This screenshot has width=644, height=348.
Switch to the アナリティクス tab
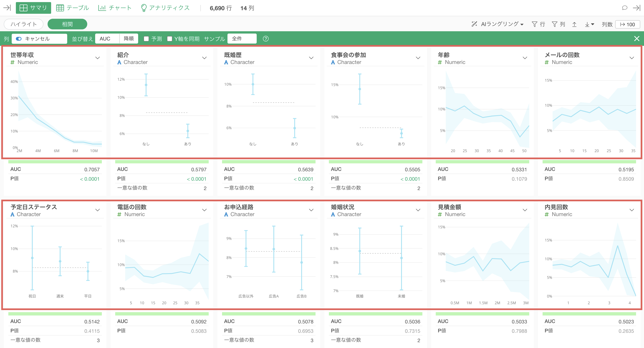(165, 8)
